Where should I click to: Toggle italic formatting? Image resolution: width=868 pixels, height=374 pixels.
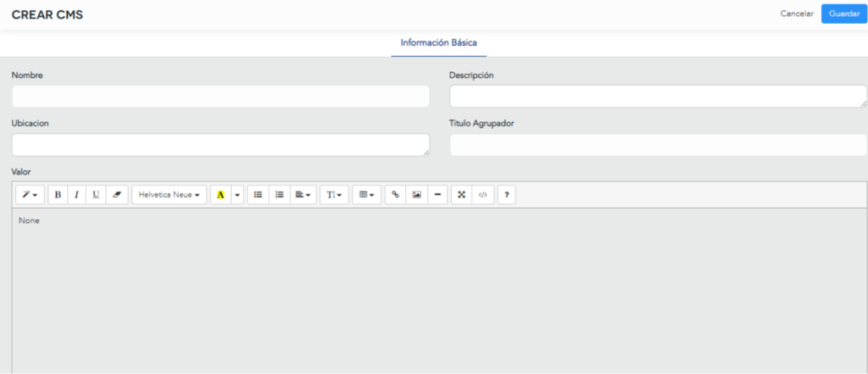(x=76, y=195)
